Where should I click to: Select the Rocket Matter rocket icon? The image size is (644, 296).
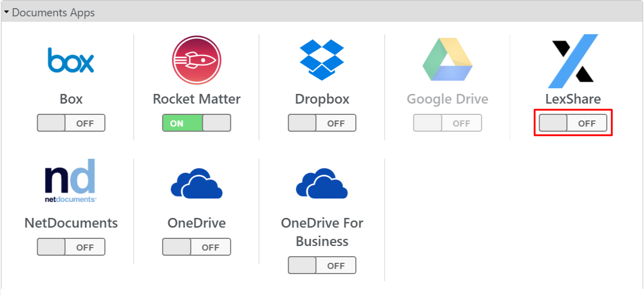tap(197, 60)
